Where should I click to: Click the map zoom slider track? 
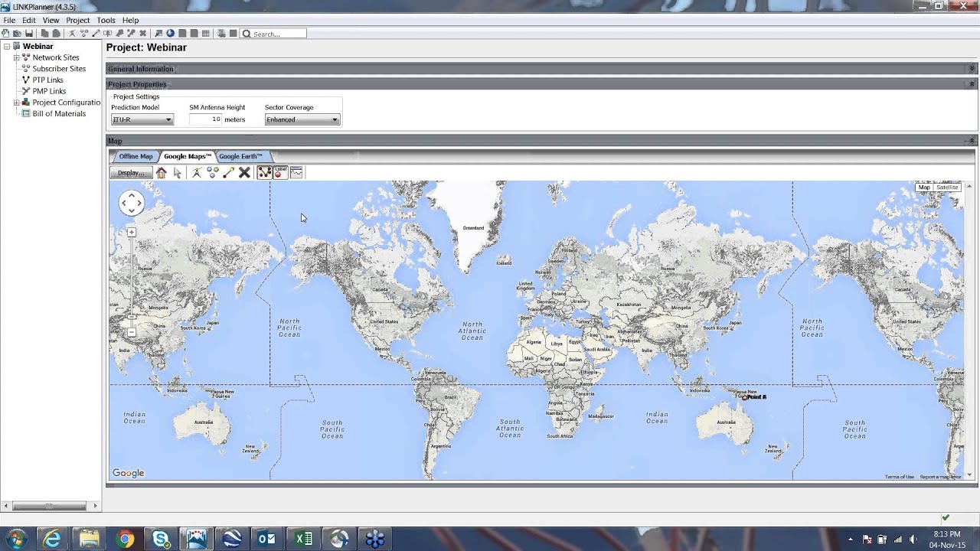[x=132, y=282]
